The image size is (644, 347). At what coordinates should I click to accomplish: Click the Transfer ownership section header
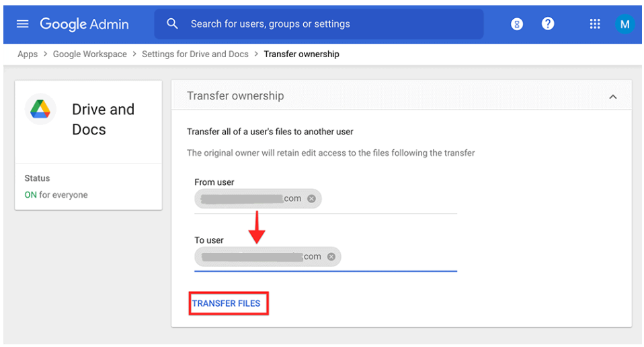coord(401,95)
